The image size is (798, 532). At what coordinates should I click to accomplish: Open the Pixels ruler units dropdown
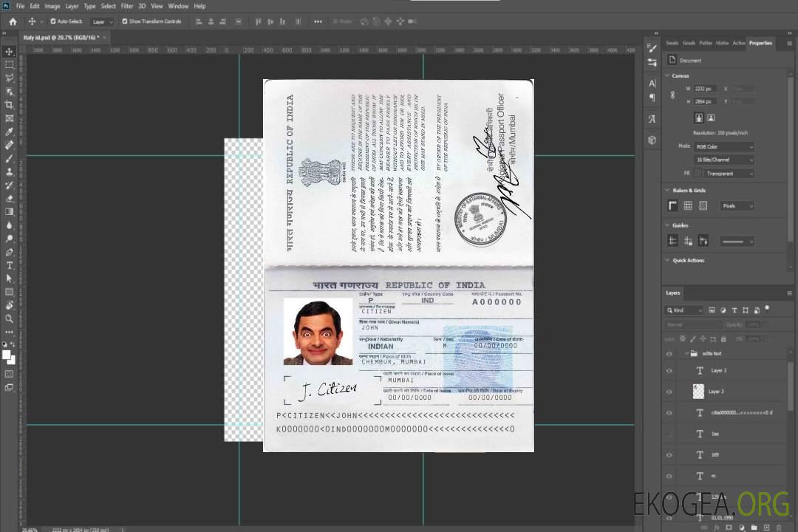click(x=737, y=205)
